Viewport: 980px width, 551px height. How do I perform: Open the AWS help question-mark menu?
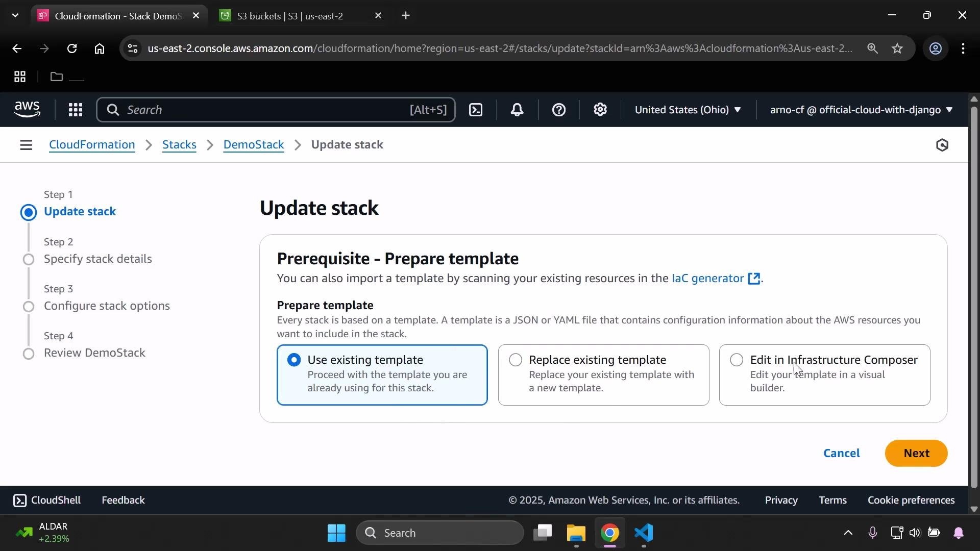(559, 110)
